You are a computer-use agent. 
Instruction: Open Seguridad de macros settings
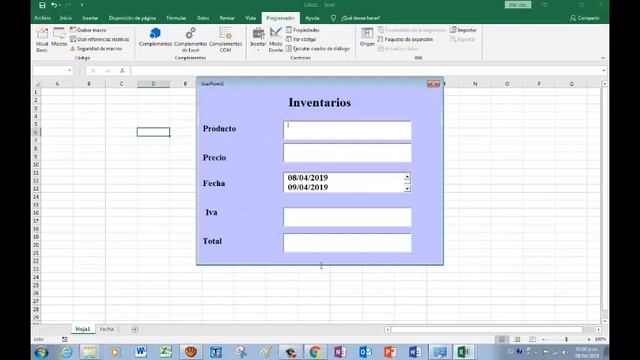pyautogui.click(x=96, y=49)
